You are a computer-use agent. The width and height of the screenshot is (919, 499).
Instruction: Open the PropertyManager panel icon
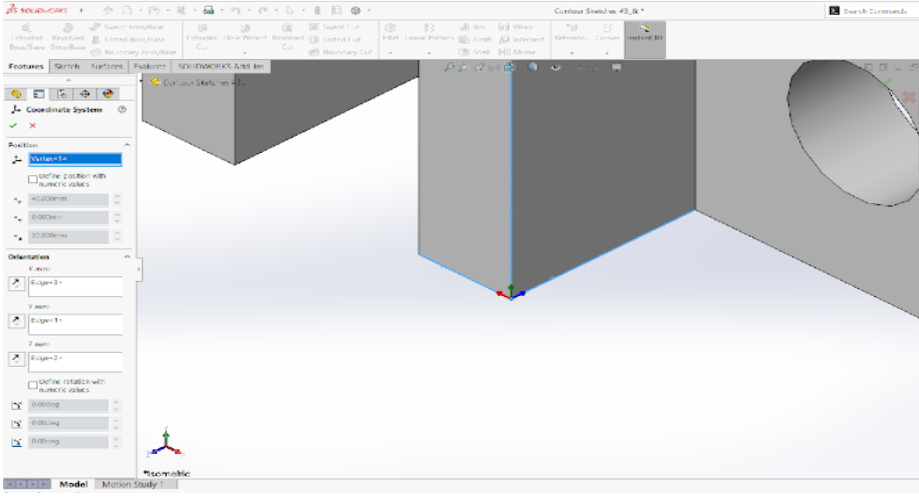tap(39, 93)
